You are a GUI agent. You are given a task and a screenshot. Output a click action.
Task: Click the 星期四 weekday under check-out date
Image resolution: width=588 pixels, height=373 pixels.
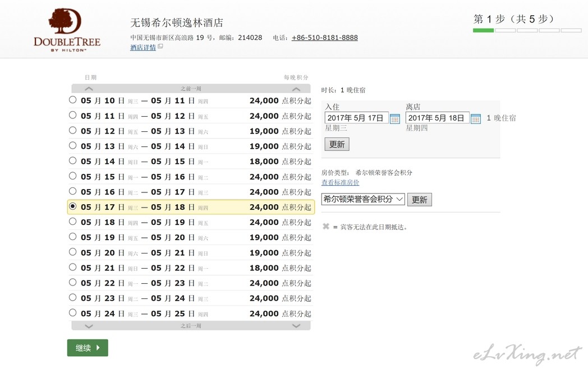tap(417, 128)
